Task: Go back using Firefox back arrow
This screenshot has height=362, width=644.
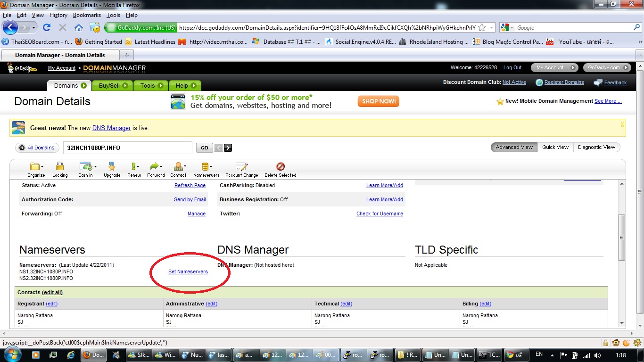Action: 10,27
